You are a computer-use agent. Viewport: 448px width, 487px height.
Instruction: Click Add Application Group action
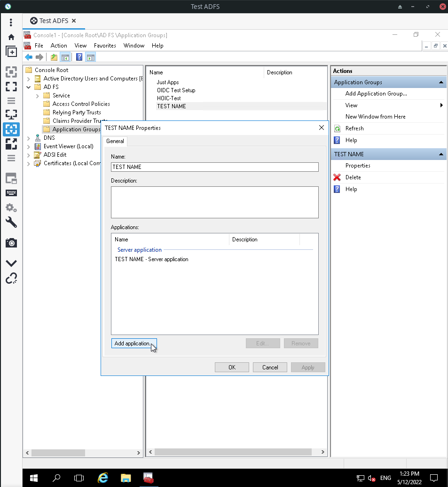(x=376, y=94)
